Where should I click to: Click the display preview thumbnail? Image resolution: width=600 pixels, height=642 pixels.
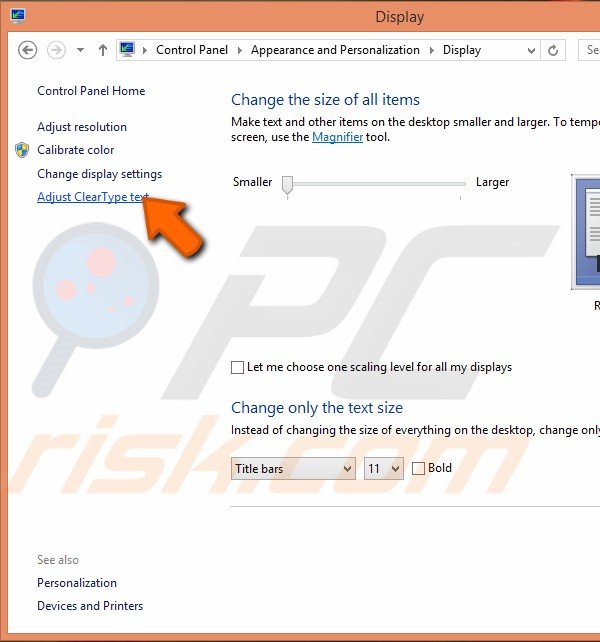point(586,232)
